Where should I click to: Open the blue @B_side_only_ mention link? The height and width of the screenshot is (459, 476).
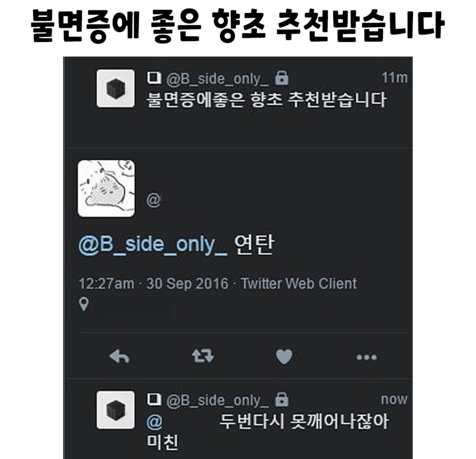153,245
